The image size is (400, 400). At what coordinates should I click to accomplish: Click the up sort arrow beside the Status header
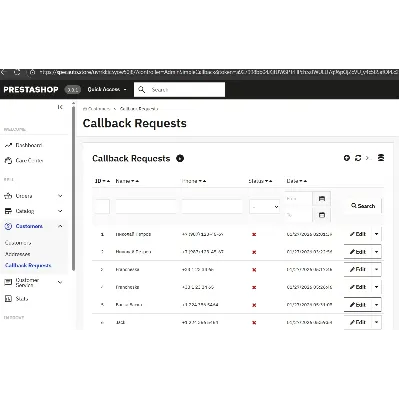(270, 181)
